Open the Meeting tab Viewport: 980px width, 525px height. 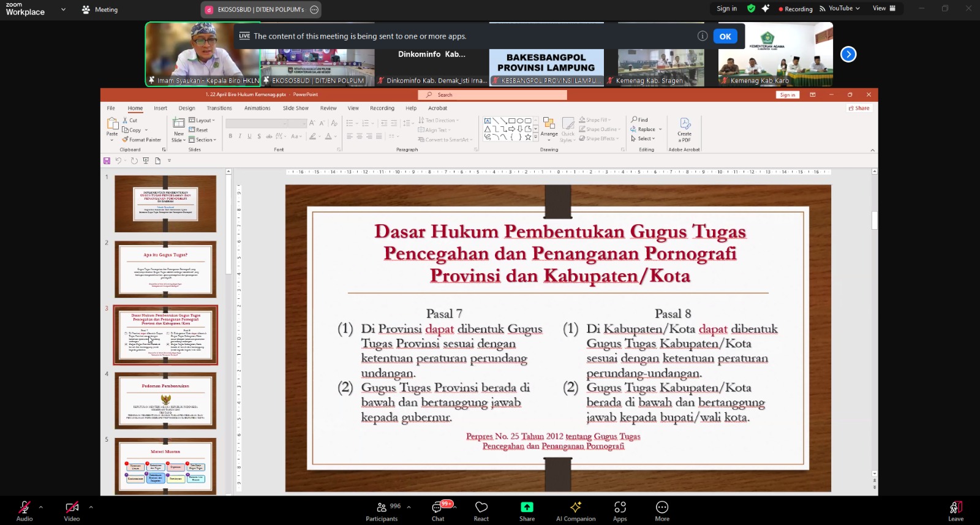point(100,10)
